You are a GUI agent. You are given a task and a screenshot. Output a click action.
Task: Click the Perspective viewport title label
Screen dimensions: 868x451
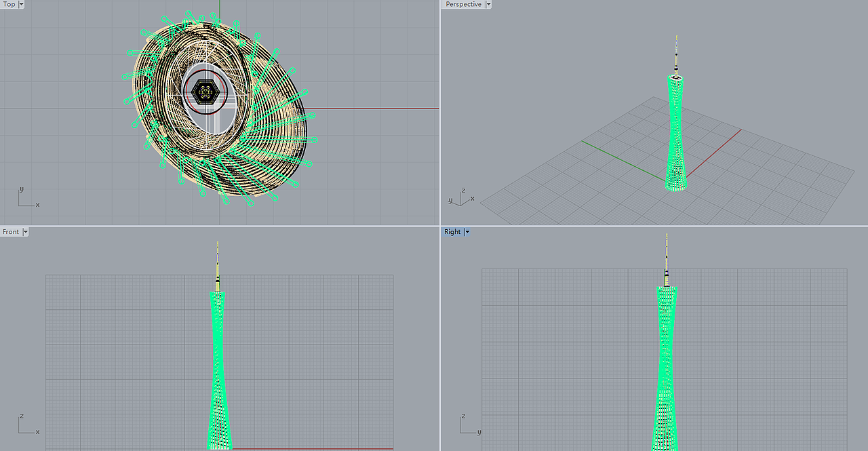point(464,4)
